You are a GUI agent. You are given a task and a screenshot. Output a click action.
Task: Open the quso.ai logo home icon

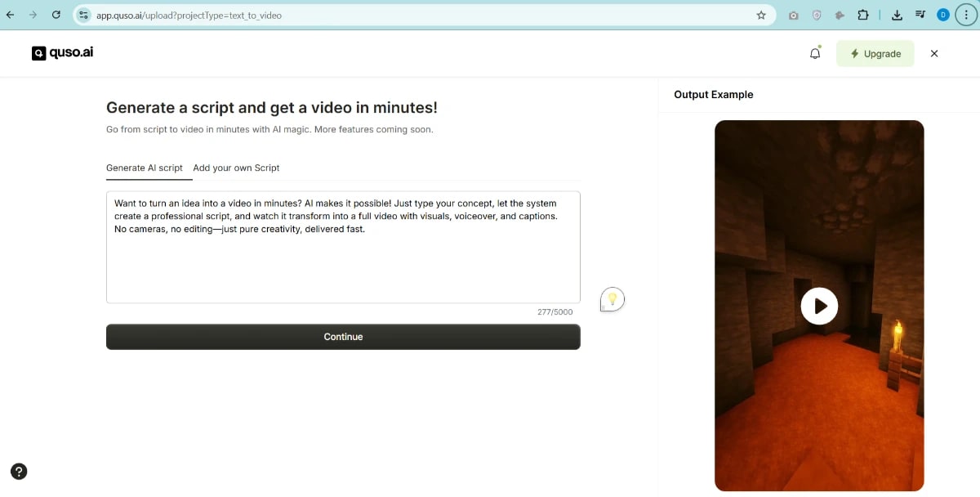[x=38, y=52]
